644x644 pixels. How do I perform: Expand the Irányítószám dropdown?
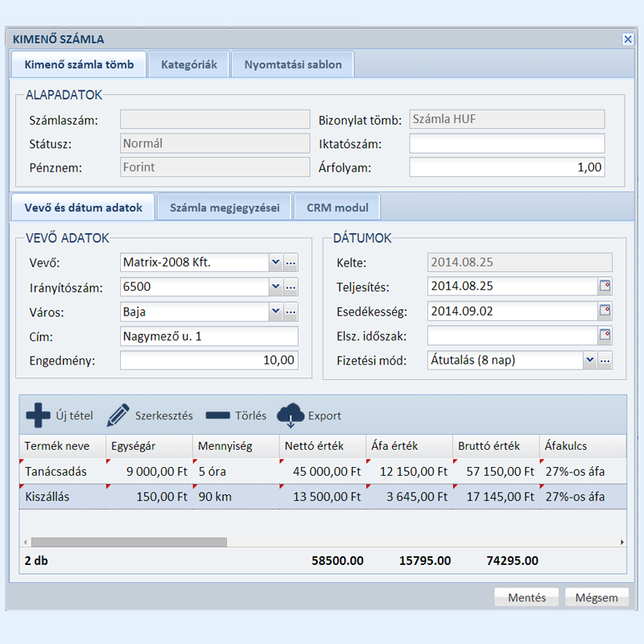(275, 287)
